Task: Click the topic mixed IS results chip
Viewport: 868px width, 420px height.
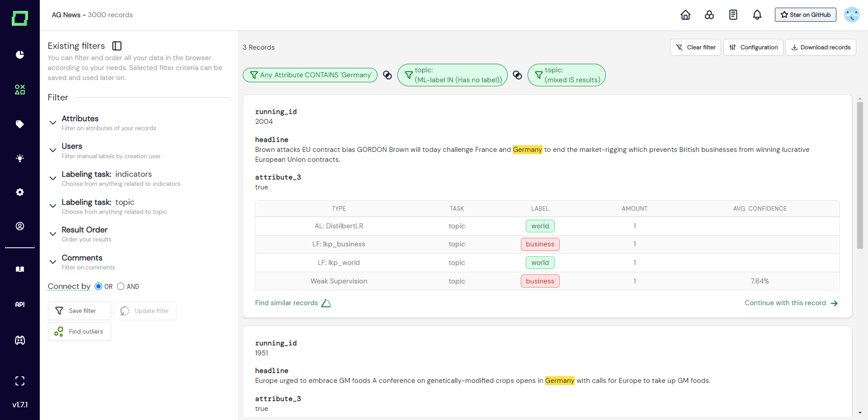Action: point(566,75)
